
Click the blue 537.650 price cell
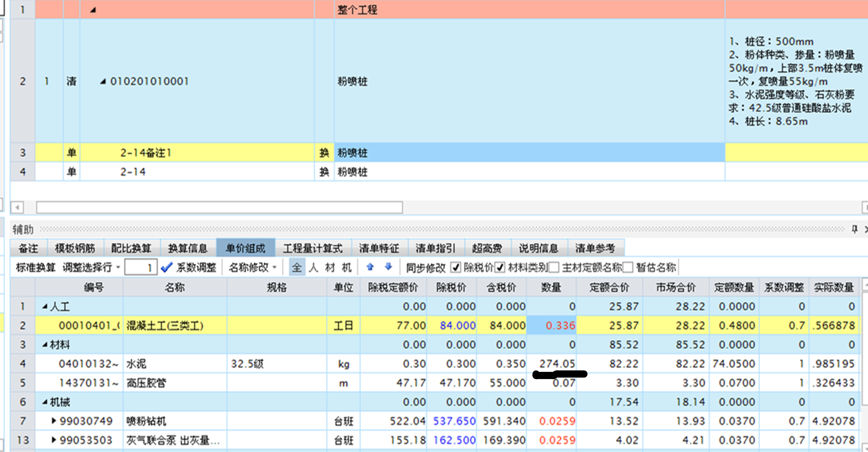pos(452,421)
